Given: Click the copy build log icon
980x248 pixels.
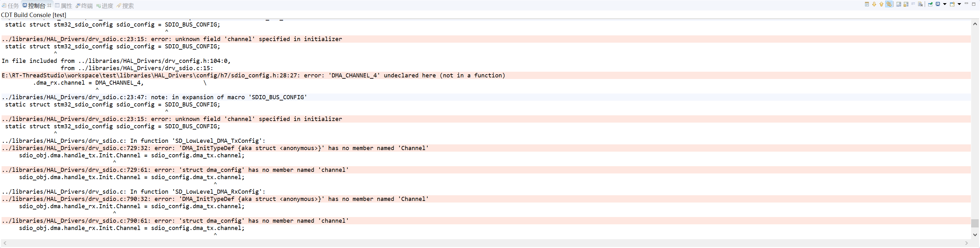Looking at the screenshot, I should coord(899,4).
